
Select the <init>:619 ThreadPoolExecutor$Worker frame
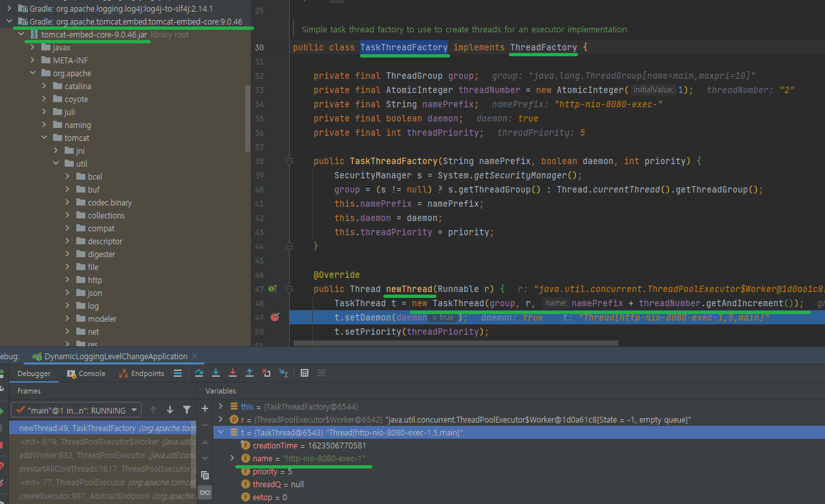(x=103, y=441)
